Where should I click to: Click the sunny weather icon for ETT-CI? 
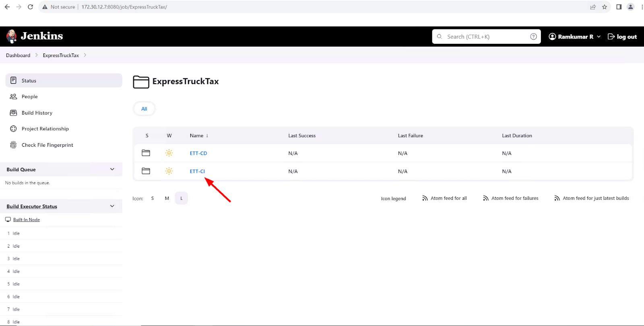click(x=169, y=171)
